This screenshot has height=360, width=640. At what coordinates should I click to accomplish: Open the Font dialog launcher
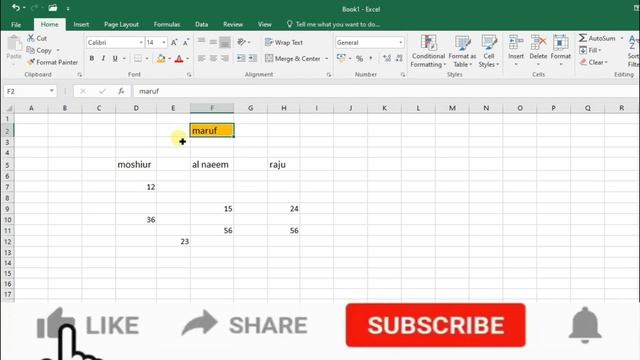pyautogui.click(x=189, y=75)
